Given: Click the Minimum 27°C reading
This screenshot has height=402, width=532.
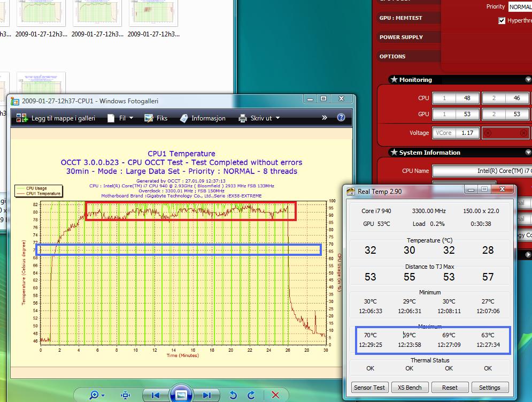Looking at the screenshot, I should [x=488, y=301].
